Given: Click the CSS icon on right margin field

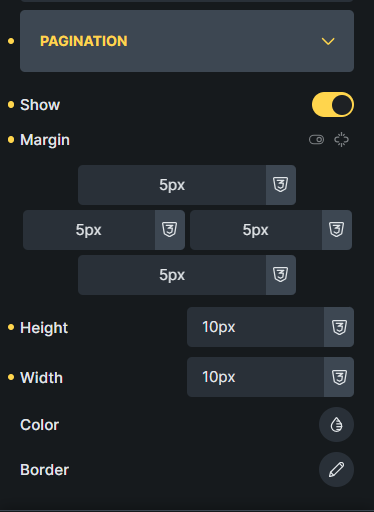Looking at the screenshot, I should 337,230.
